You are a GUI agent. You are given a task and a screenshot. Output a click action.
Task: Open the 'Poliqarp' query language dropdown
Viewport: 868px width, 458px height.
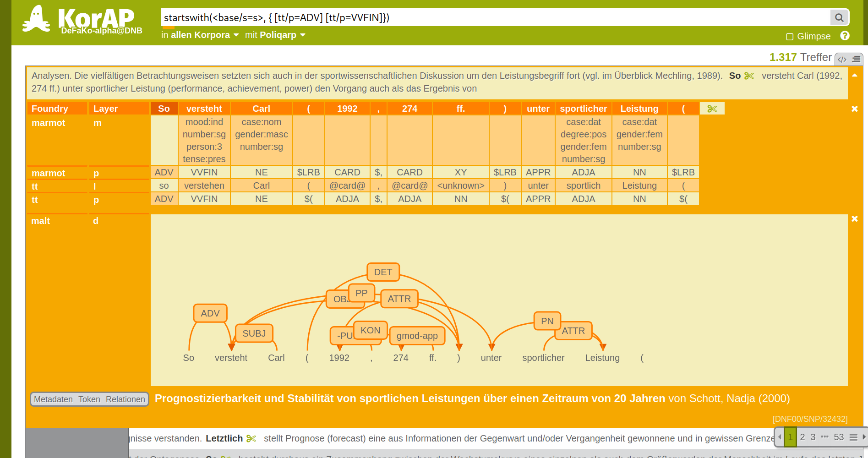pyautogui.click(x=282, y=35)
